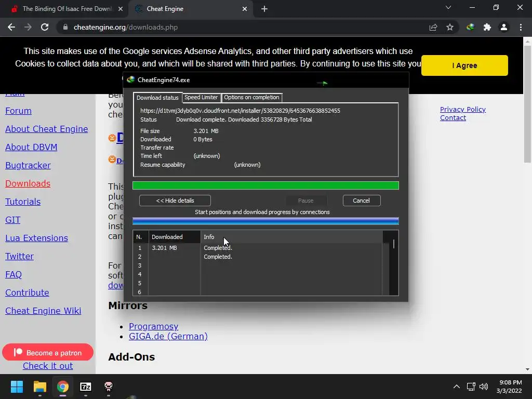Open the IDM extension icon in Chrome's toolbar
The image size is (532, 399).
pyautogui.click(x=470, y=27)
